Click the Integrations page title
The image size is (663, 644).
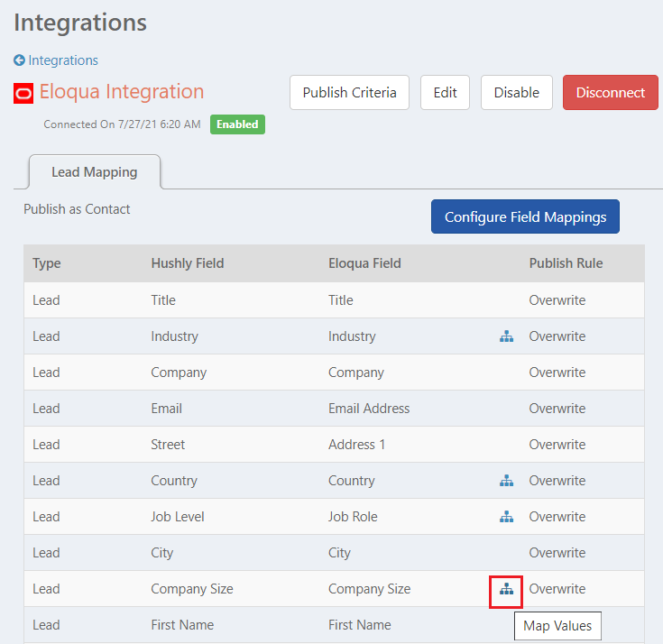point(80,23)
